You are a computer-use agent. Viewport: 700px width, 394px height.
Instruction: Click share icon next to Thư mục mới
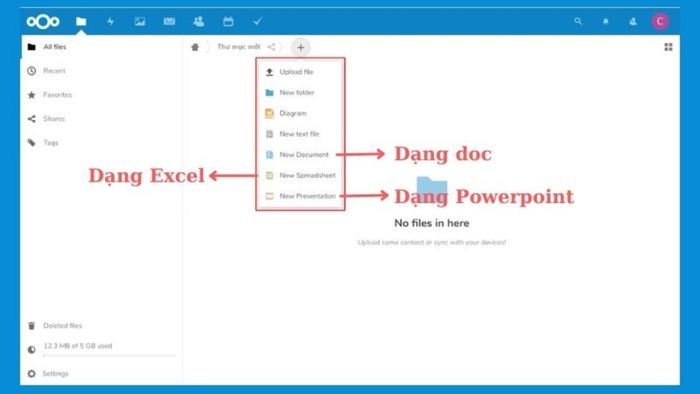pos(271,47)
